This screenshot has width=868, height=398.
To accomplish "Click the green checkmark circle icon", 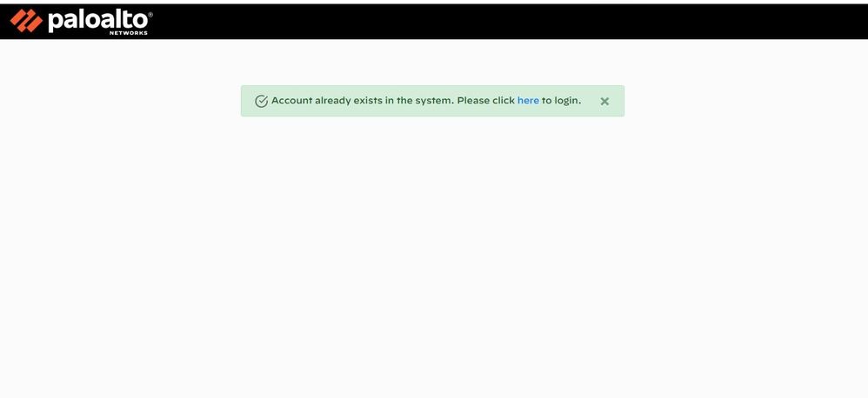I will (261, 101).
